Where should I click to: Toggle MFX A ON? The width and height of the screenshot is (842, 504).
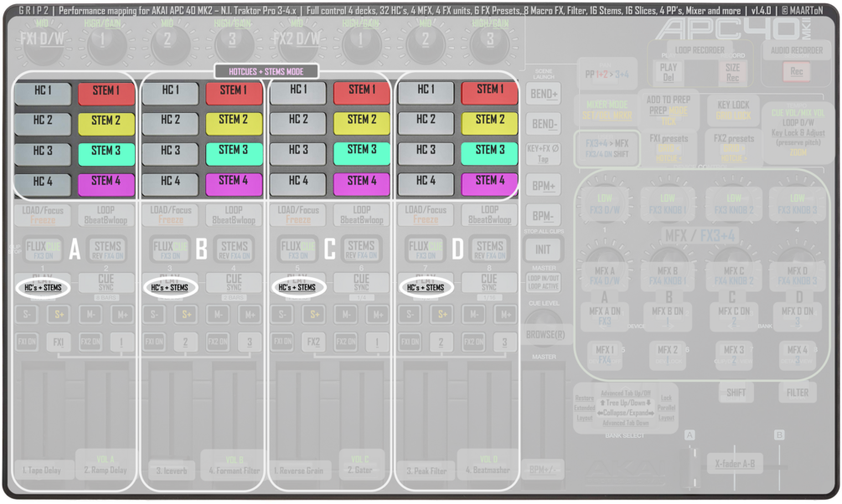pos(605,316)
